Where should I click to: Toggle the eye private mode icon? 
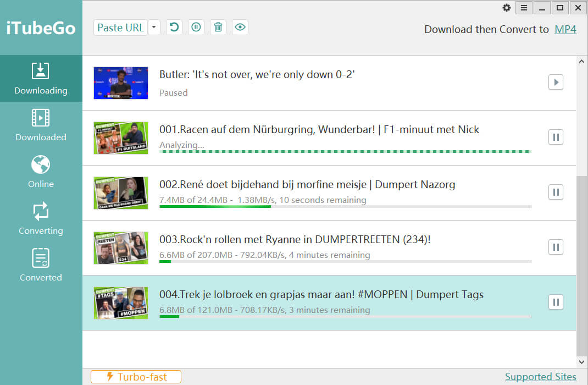tap(240, 28)
